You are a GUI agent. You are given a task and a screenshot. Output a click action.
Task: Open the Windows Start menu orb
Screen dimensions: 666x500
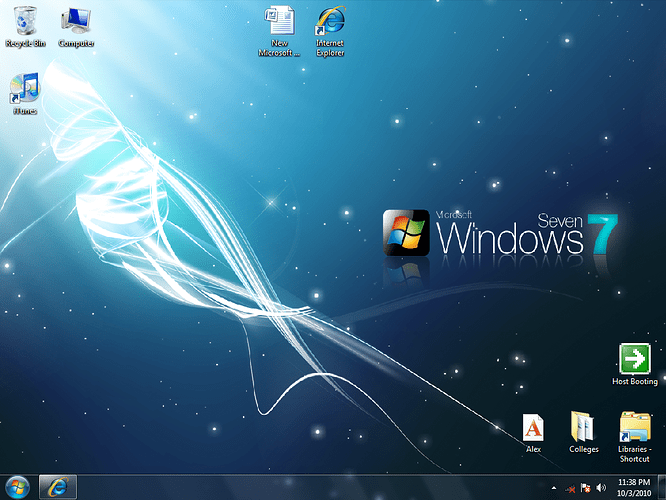(x=18, y=486)
